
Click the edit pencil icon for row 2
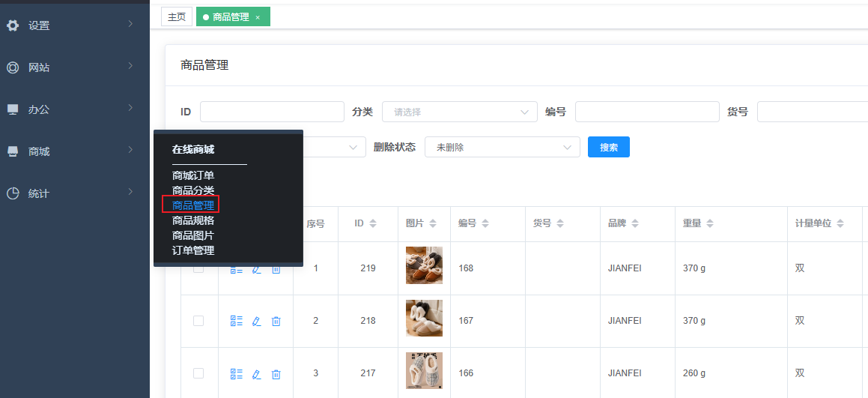tap(256, 321)
